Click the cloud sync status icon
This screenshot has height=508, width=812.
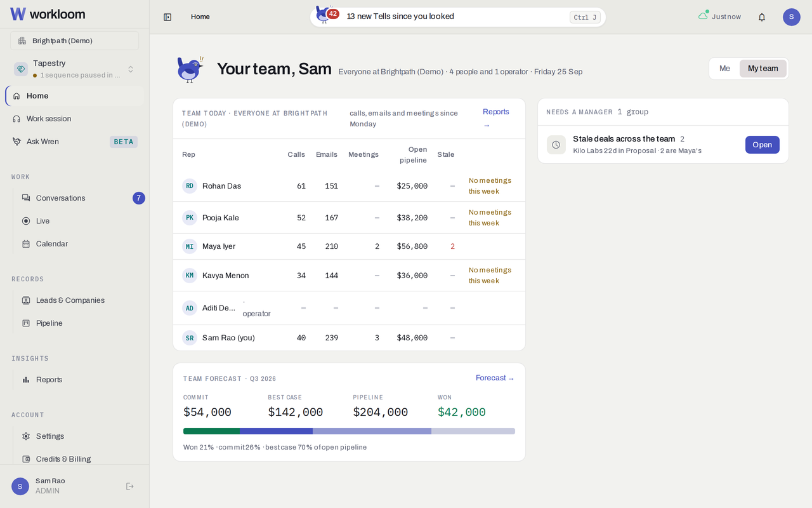pos(704,15)
